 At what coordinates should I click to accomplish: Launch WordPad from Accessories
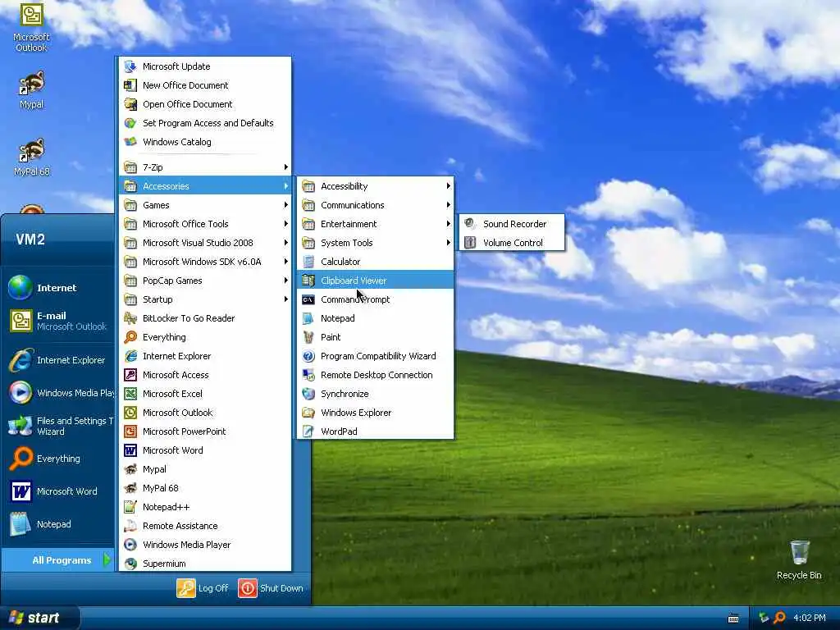pyautogui.click(x=376, y=431)
